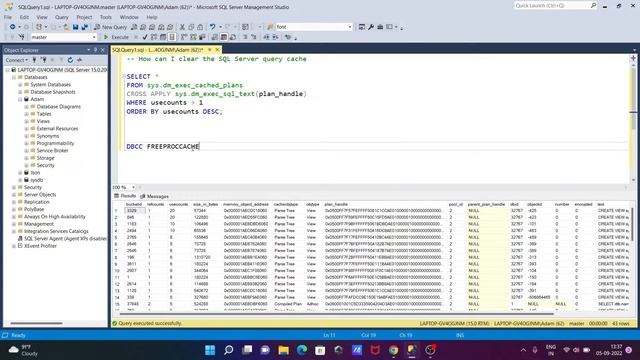The image size is (640, 360).
Task: Click the plan_handle column header
Action: click(336, 204)
